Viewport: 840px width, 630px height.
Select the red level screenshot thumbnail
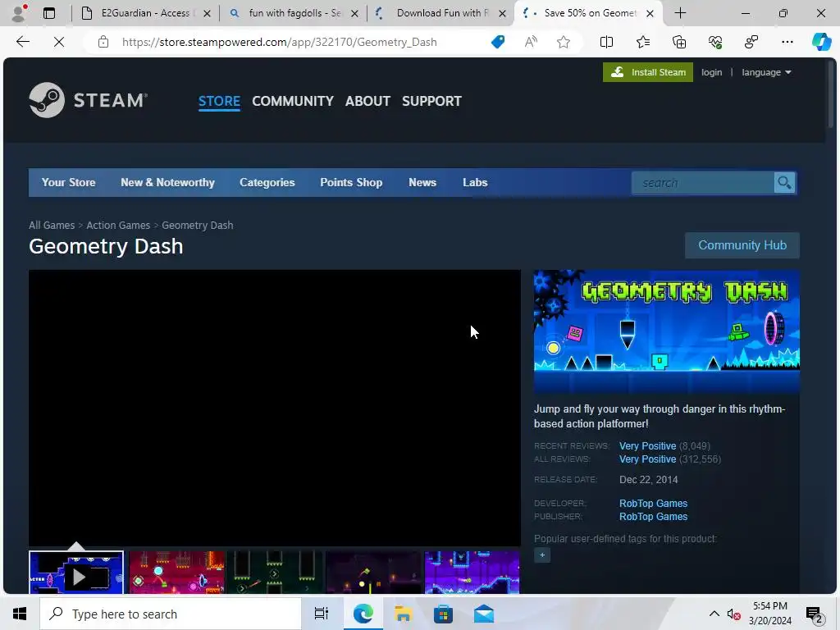177,573
